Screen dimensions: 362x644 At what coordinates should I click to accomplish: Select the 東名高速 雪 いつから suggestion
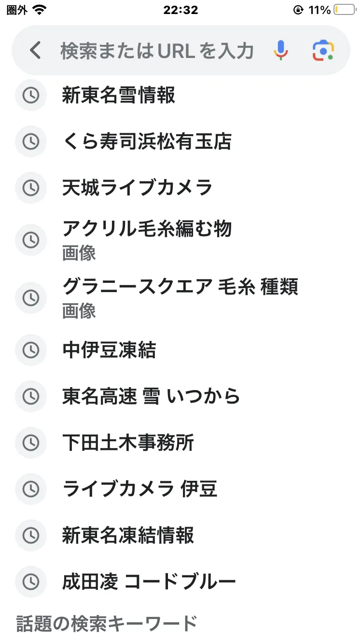[x=151, y=396]
